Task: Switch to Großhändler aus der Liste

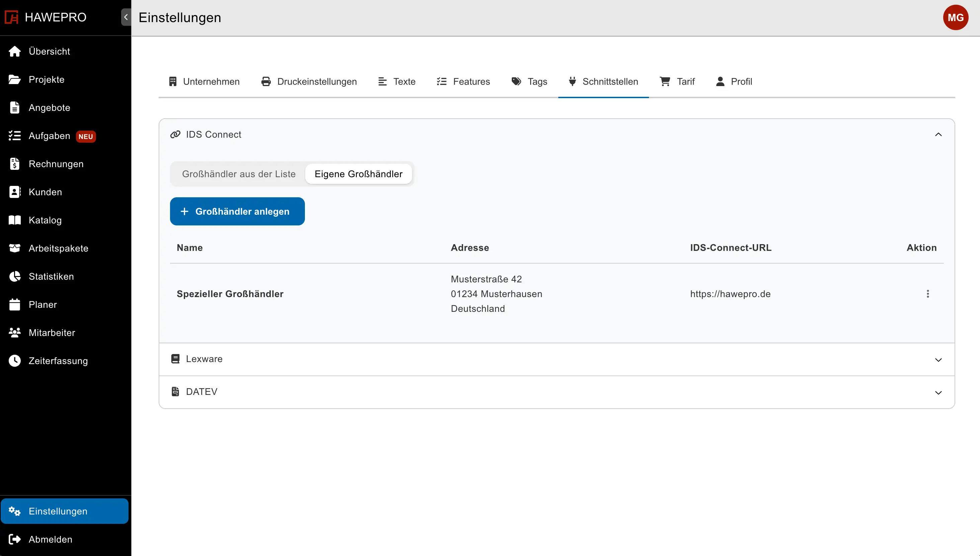Action: [239, 174]
